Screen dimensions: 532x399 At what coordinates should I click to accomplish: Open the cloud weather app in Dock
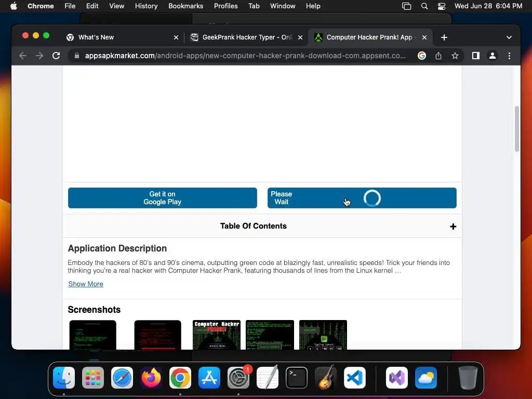tap(426, 378)
